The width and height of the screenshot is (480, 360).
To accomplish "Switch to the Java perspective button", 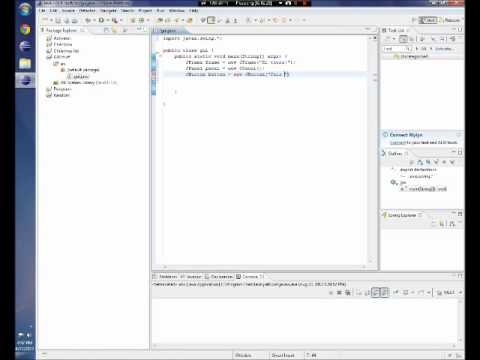I will (428, 20).
